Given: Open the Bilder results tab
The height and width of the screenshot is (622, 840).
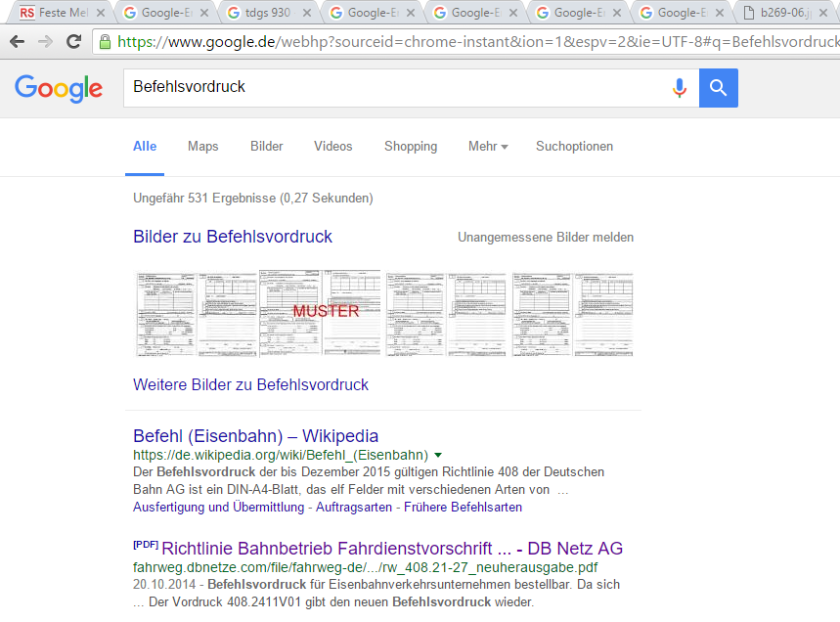Looking at the screenshot, I should pyautogui.click(x=266, y=147).
